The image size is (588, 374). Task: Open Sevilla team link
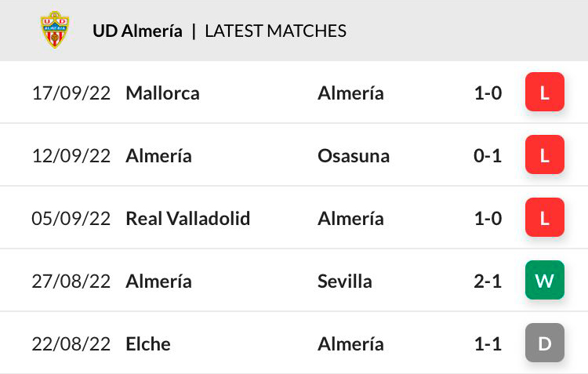tap(345, 281)
